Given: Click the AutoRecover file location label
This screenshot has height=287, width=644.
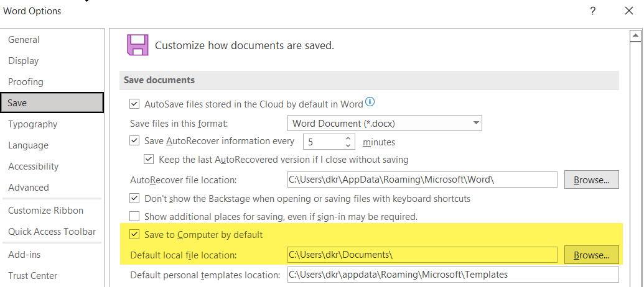Looking at the screenshot, I should click(x=183, y=180).
